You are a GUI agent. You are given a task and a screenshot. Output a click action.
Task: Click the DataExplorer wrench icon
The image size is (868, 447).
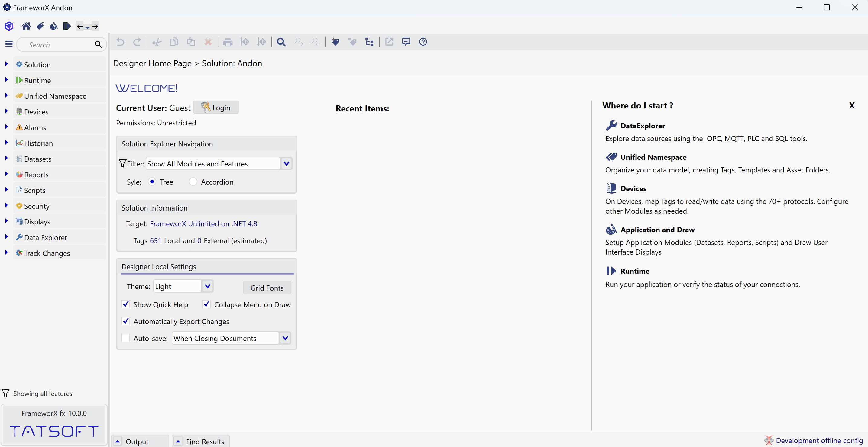[x=611, y=125]
